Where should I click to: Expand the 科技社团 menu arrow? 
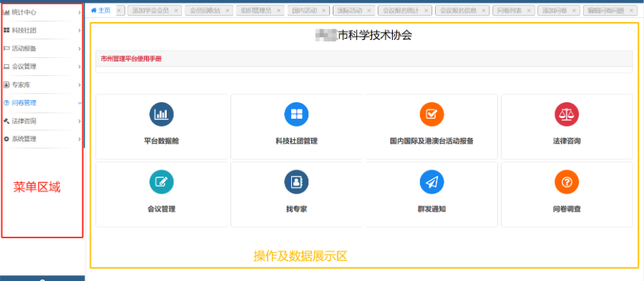(x=79, y=30)
